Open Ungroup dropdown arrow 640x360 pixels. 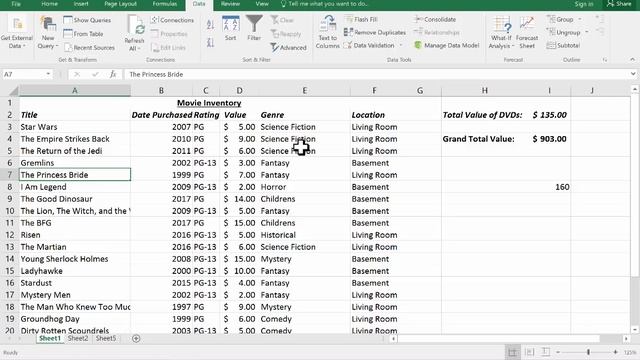pos(587,32)
